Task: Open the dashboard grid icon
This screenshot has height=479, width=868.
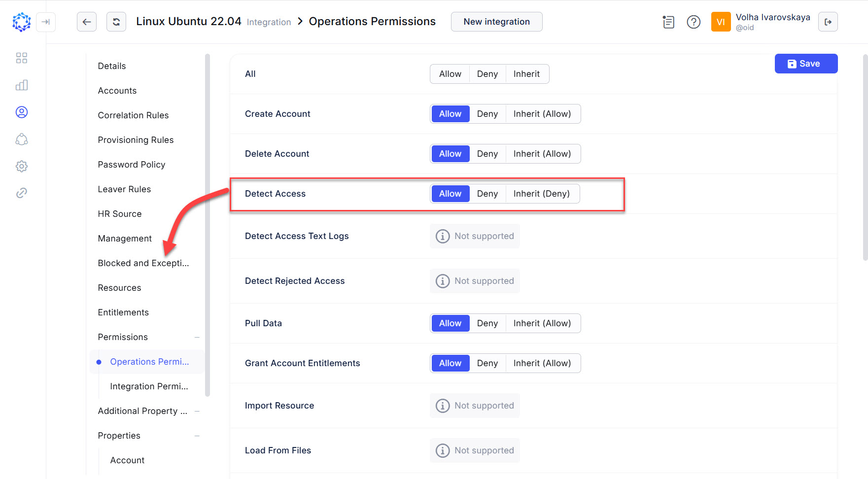Action: point(22,58)
